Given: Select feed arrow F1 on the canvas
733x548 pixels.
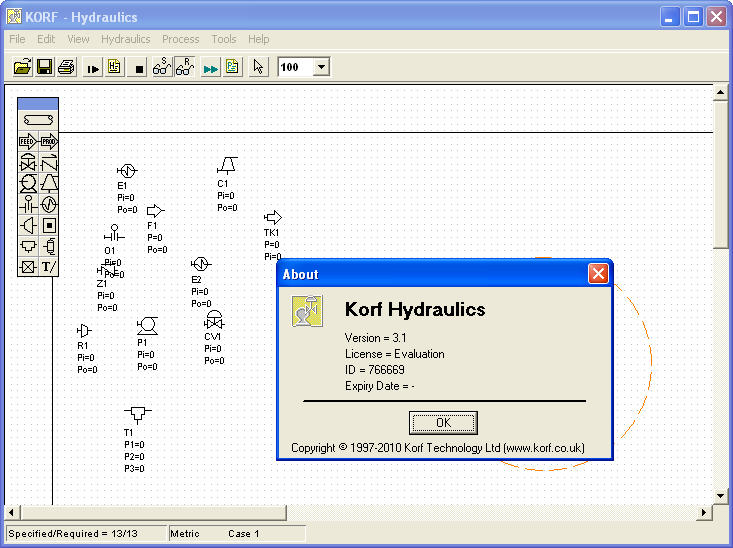Looking at the screenshot, I should pos(155,211).
